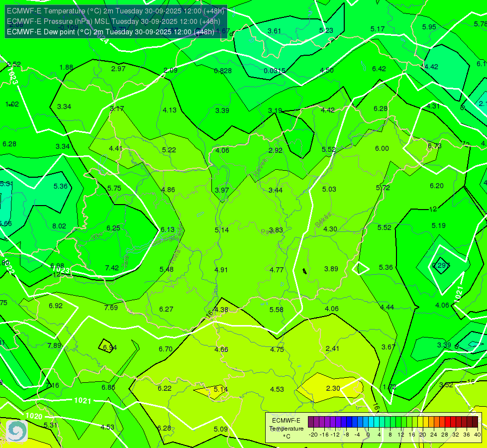This screenshot has width=487, height=448.
Task: Click the dew point value 6.94
Action: pos(110,347)
